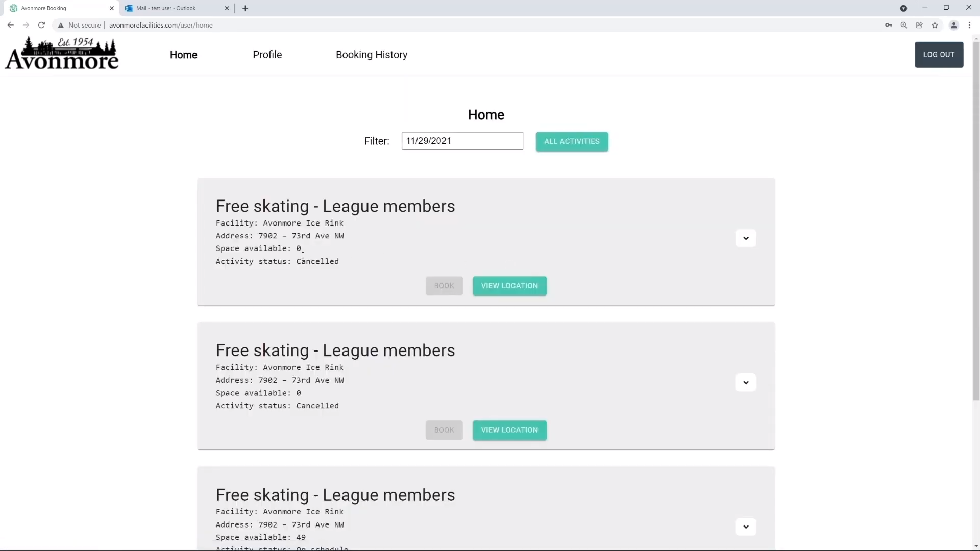Open the Booking History page
980x551 pixels.
pos(371,55)
